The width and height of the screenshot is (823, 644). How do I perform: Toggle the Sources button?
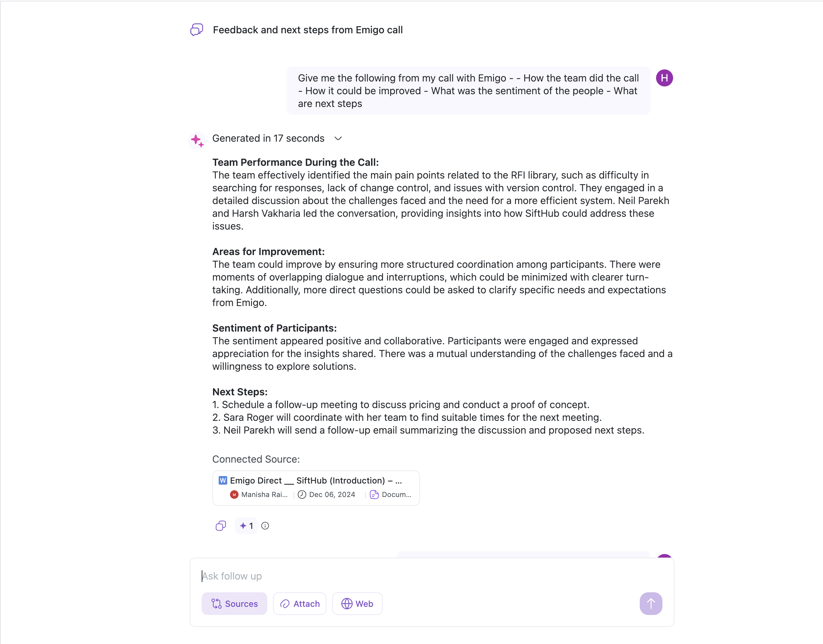coord(234,603)
